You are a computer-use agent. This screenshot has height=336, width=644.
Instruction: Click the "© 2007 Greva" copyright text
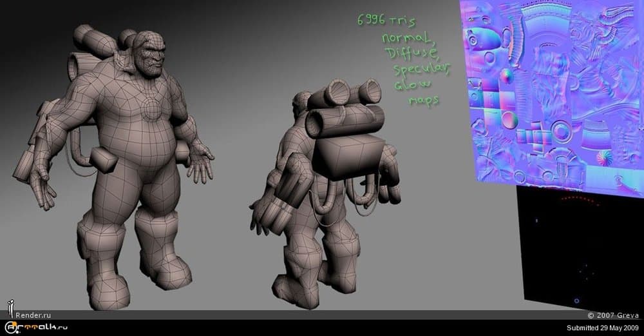tap(614, 315)
